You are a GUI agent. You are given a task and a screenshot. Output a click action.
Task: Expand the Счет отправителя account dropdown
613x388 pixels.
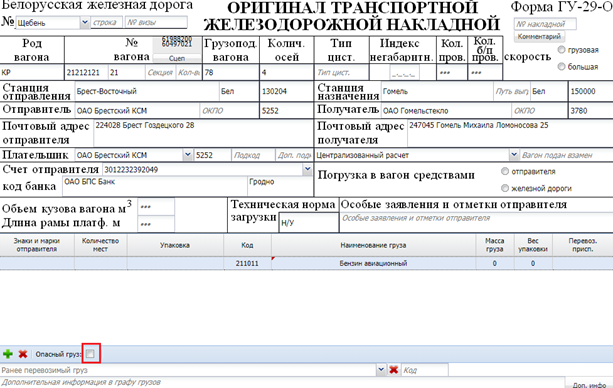[x=307, y=169]
